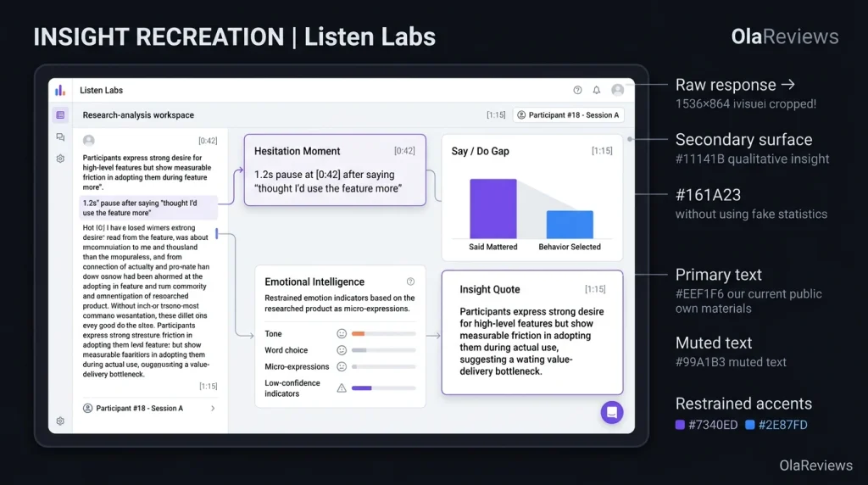The image size is (868, 485).
Task: Open the user profile avatar in header
Action: tap(617, 90)
